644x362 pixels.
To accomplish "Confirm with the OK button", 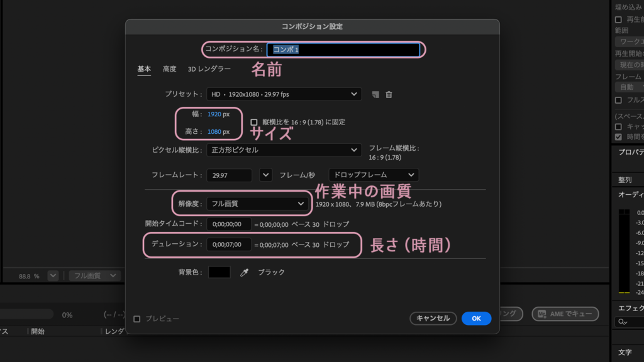I will pyautogui.click(x=477, y=319).
